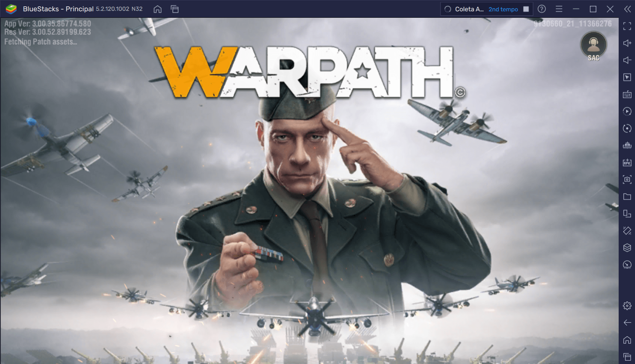Open the BlueStacks hamburger menu
Viewport: 635px width, 364px height.
point(559,9)
